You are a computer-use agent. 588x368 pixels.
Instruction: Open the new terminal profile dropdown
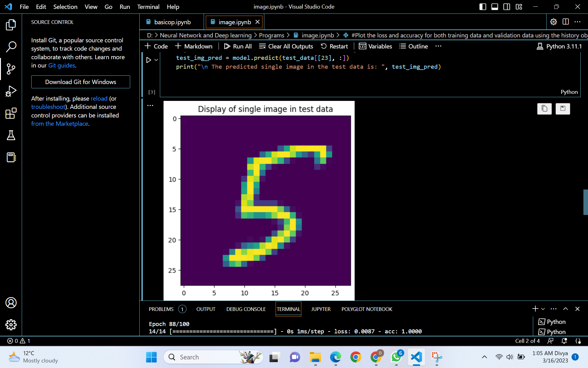[x=543, y=309]
